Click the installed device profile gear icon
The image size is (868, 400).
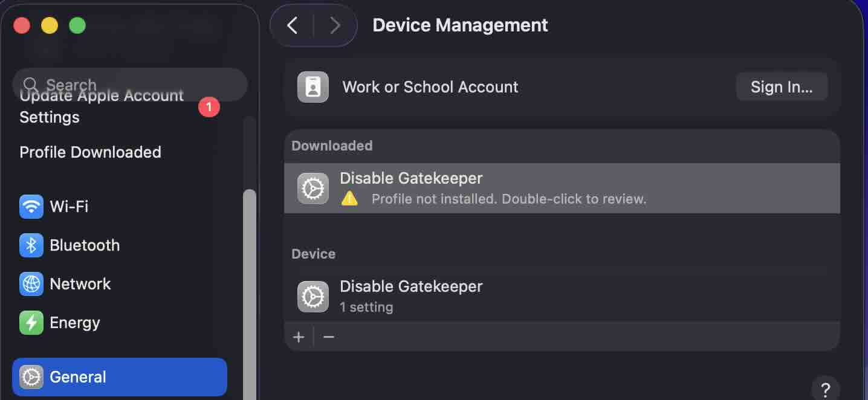click(x=313, y=296)
